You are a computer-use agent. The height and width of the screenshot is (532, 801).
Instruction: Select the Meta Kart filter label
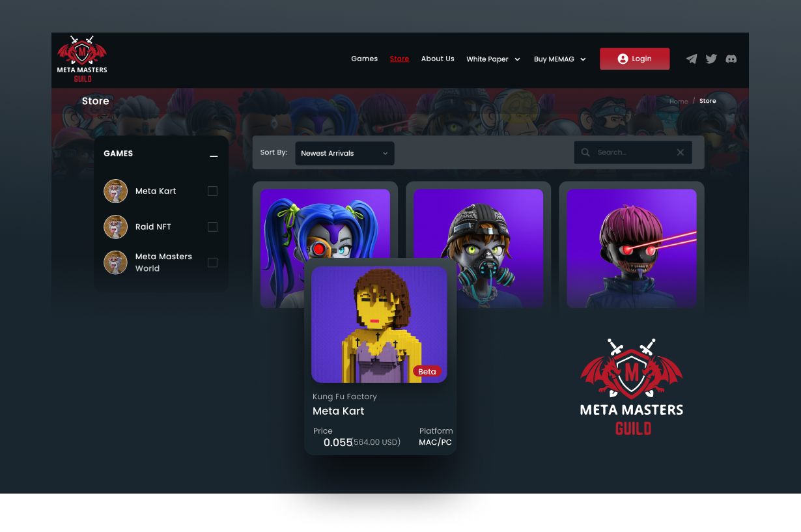click(x=156, y=191)
